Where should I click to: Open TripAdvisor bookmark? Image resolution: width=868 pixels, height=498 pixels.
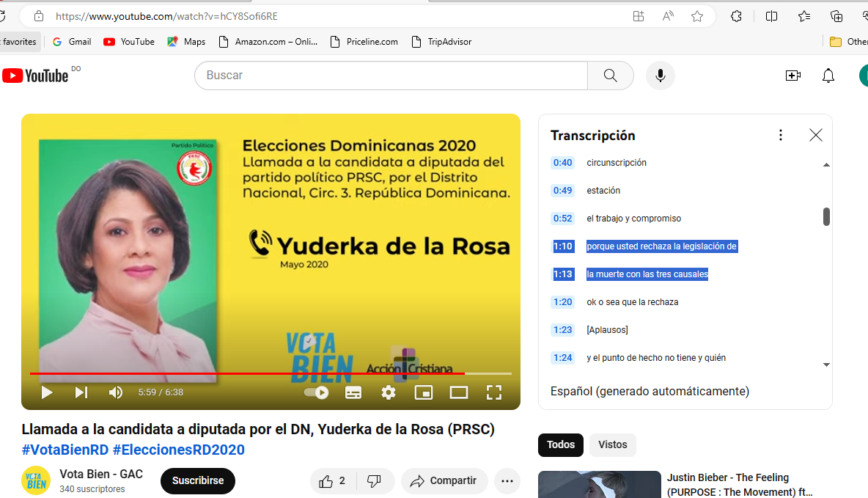442,42
